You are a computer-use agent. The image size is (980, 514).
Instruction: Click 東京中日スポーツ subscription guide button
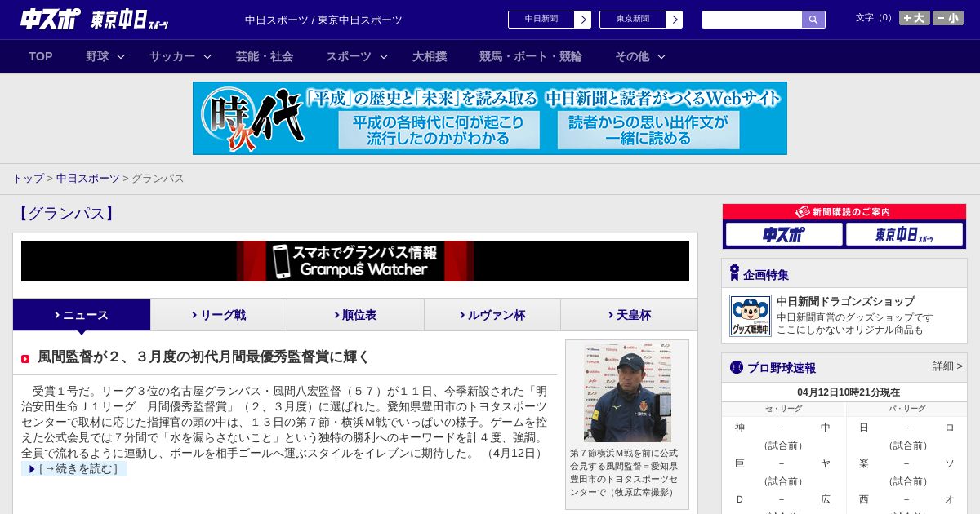coord(904,234)
